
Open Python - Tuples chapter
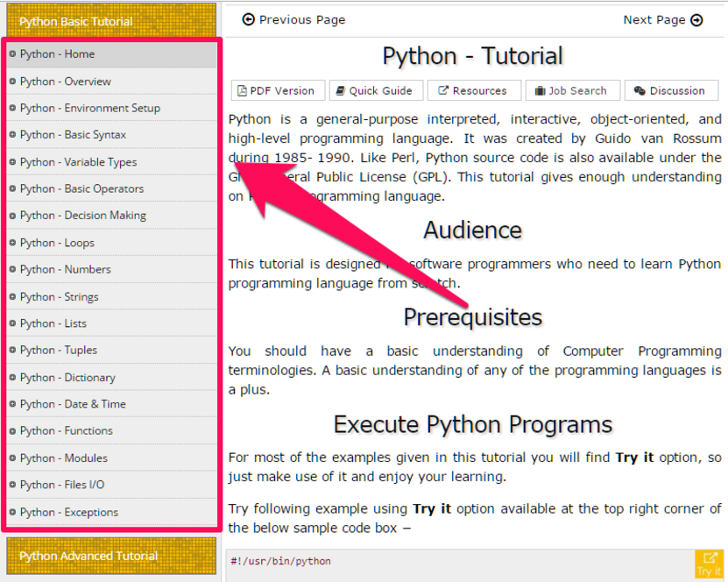coord(112,351)
